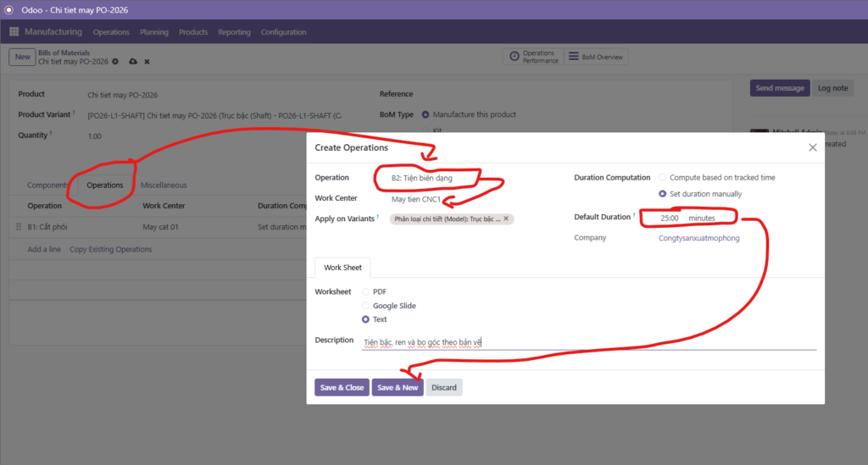Click the discard X icon beside cloud save
The width and height of the screenshot is (868, 465).
point(147,62)
